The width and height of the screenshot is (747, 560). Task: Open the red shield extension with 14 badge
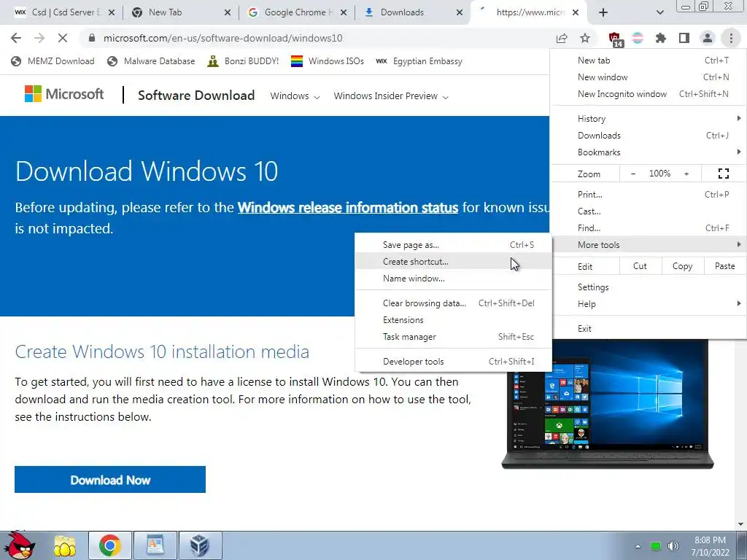point(615,39)
